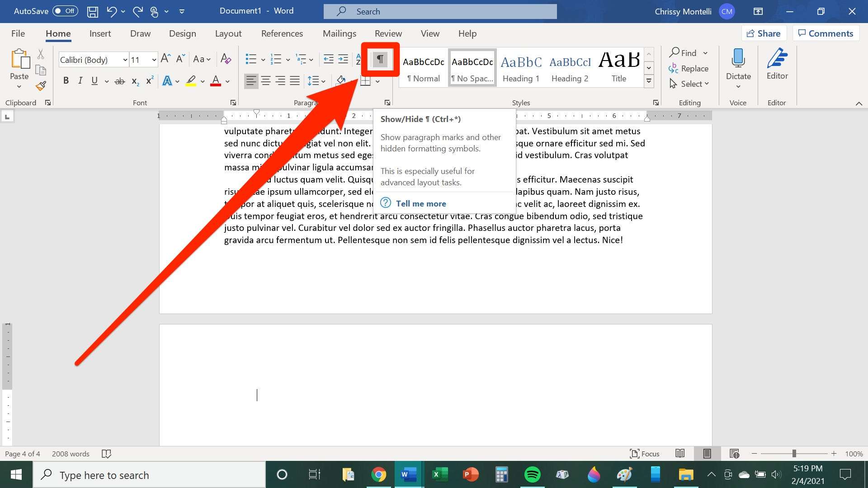The width and height of the screenshot is (868, 488).
Task: Open the Review menu tab
Action: [387, 33]
